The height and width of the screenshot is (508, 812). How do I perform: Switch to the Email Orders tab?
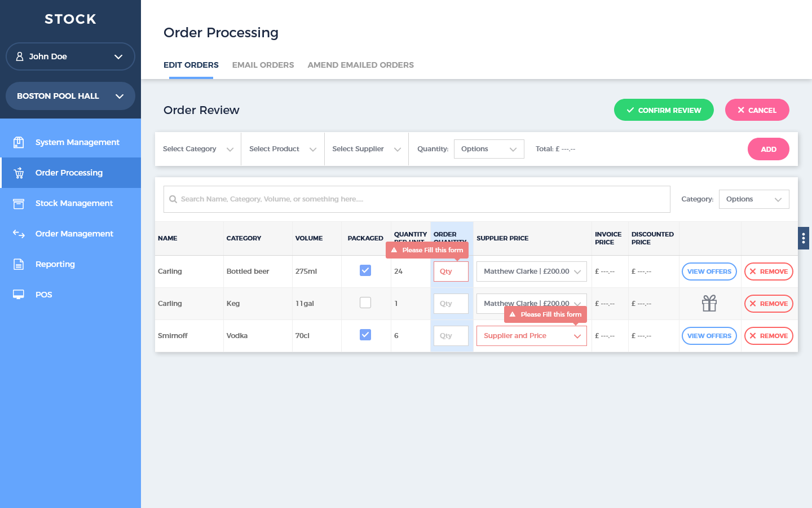pos(263,65)
